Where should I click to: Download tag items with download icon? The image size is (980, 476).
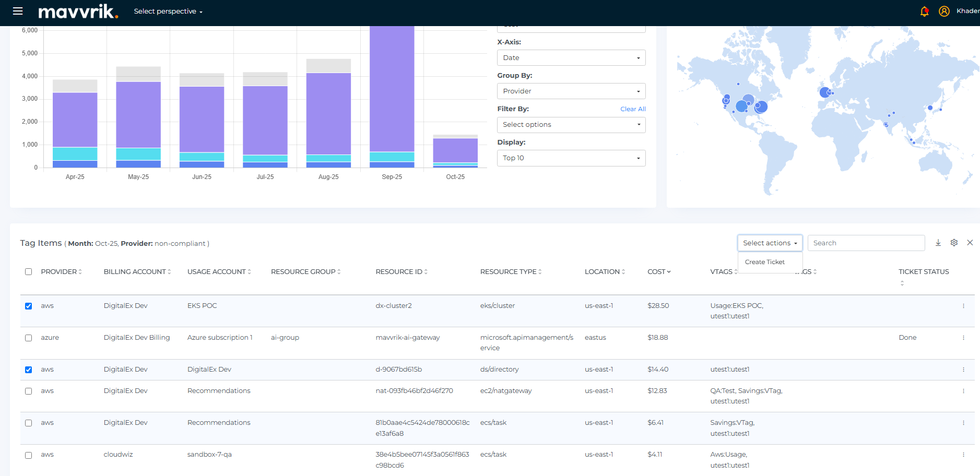[938, 243]
